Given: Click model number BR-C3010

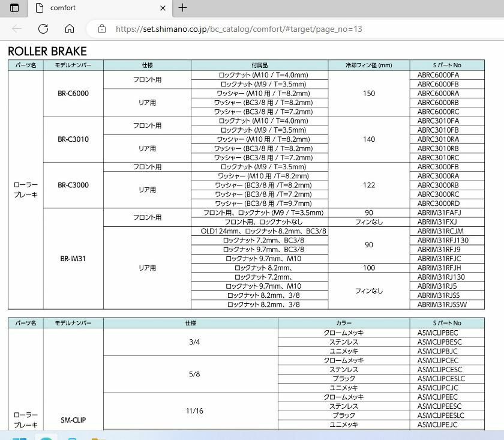Looking at the screenshot, I should [73, 139].
